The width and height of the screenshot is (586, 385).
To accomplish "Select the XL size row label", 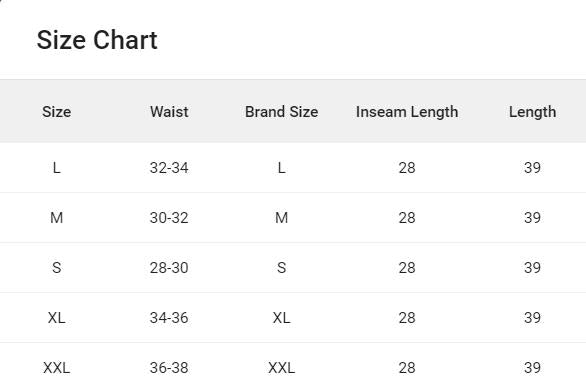I will coord(56,318).
